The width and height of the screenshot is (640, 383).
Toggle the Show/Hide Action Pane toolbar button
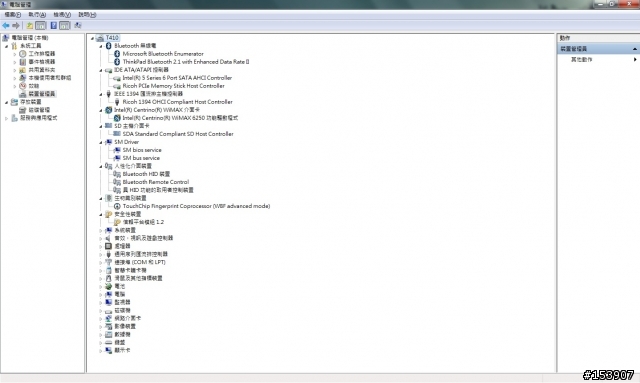pos(64,26)
